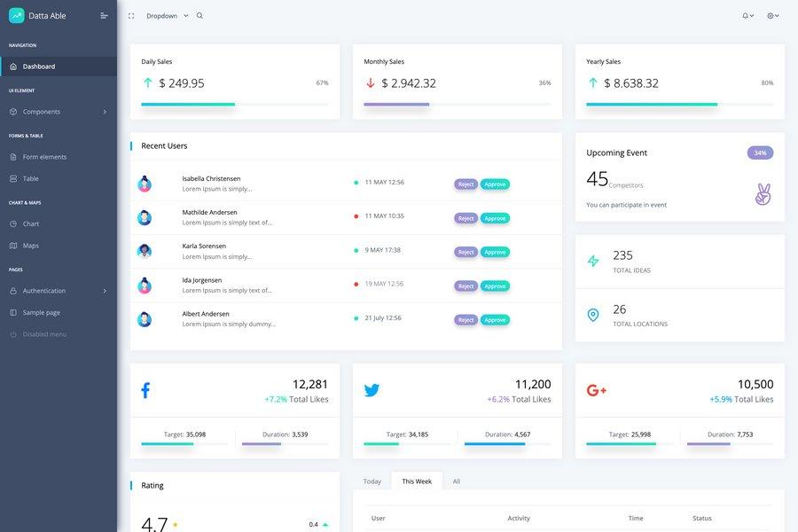Screen dimensions: 798x532
Task: Expand the Authentication sidebar section
Action: coord(47,289)
